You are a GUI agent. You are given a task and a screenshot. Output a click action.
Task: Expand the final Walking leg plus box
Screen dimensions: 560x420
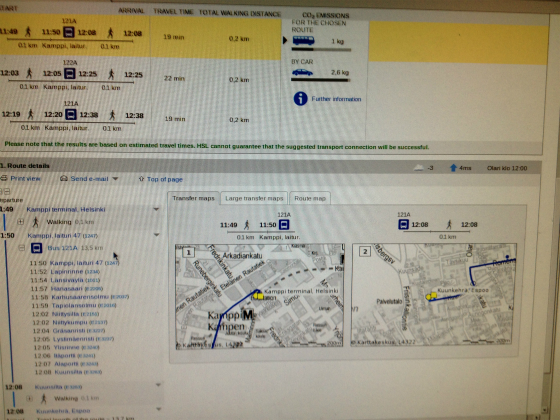point(30,398)
